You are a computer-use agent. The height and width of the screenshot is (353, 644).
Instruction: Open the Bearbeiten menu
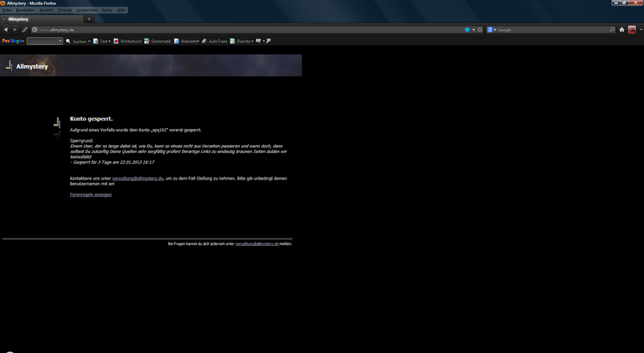[x=26, y=10]
